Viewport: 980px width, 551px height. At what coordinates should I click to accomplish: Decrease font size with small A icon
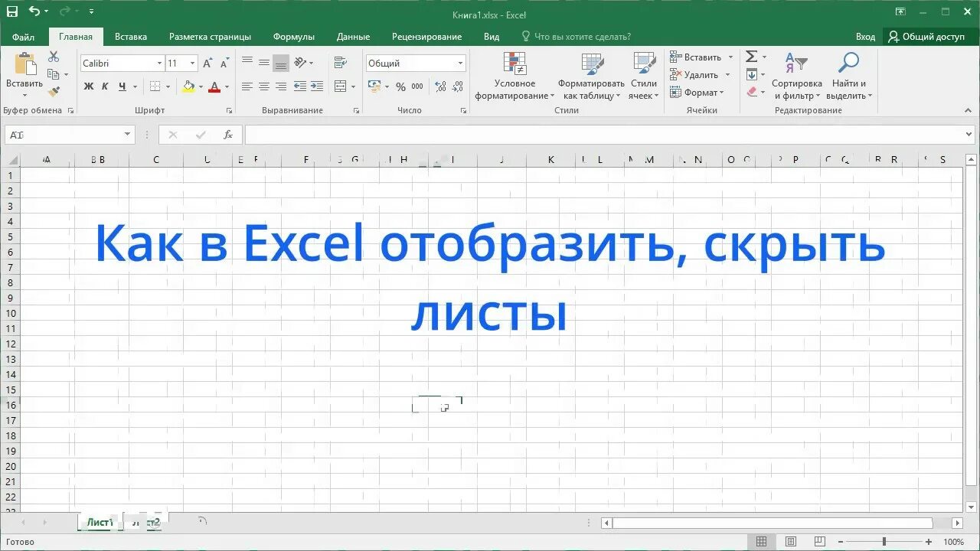224,64
